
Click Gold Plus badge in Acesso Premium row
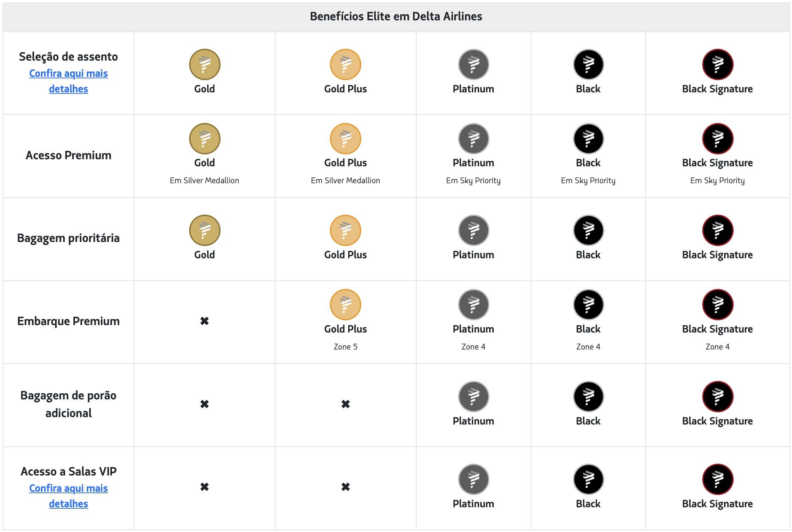click(345, 139)
